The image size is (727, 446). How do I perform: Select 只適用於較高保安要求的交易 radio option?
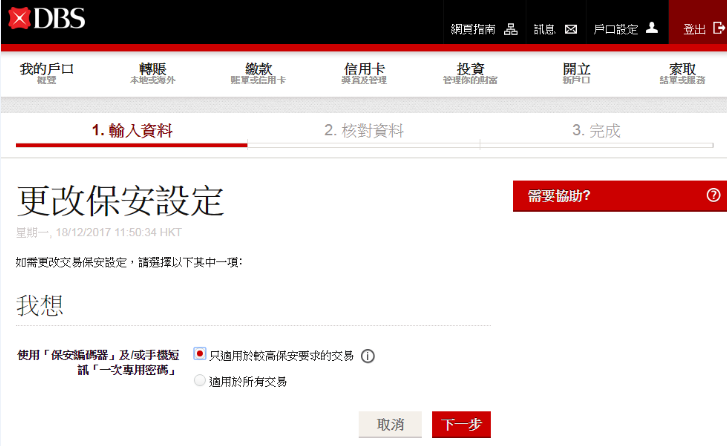click(x=200, y=355)
